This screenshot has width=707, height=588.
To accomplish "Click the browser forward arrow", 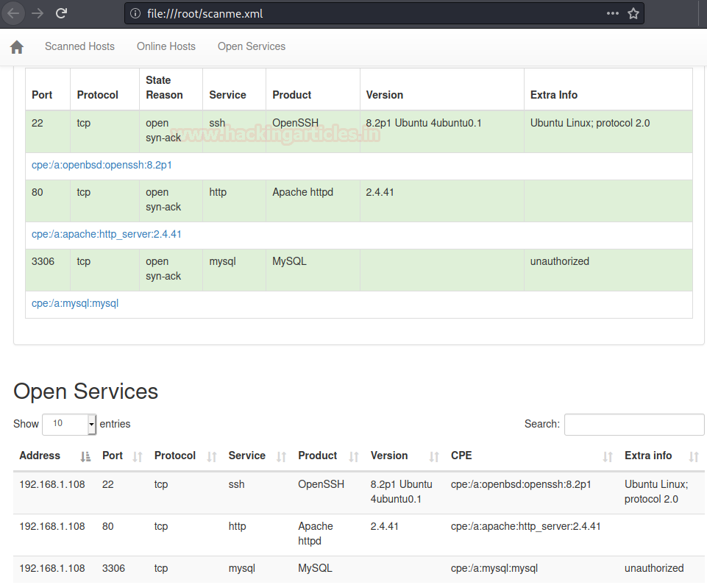I will (38, 13).
